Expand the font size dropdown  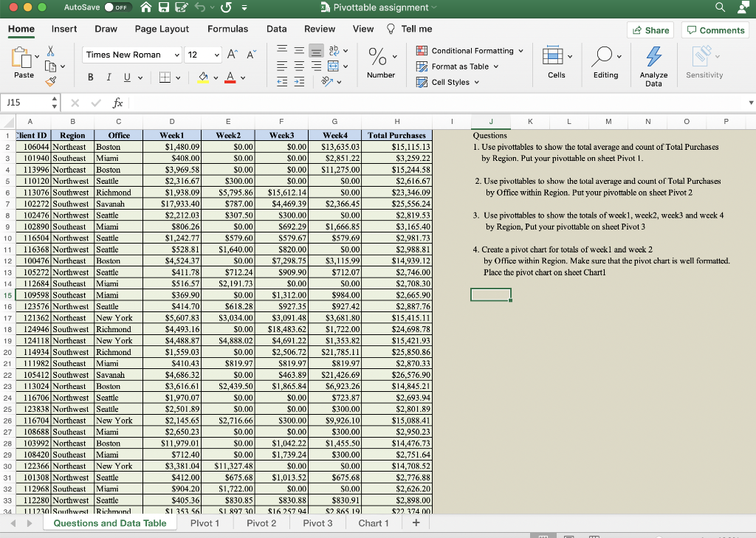[x=218, y=55]
